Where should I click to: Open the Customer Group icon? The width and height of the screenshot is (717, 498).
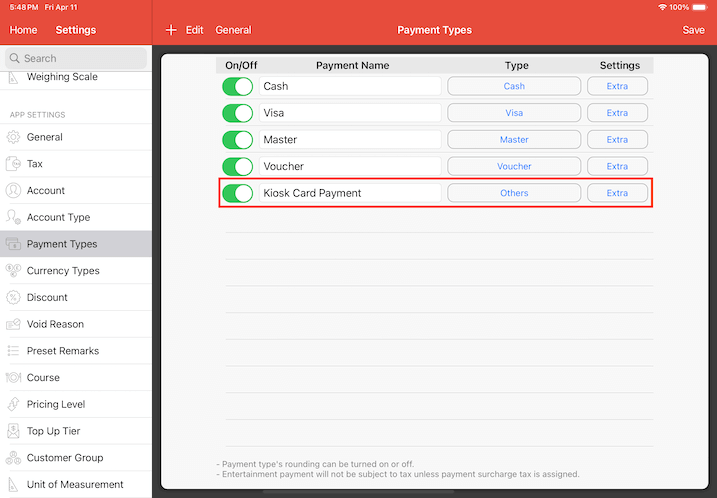[x=14, y=458]
